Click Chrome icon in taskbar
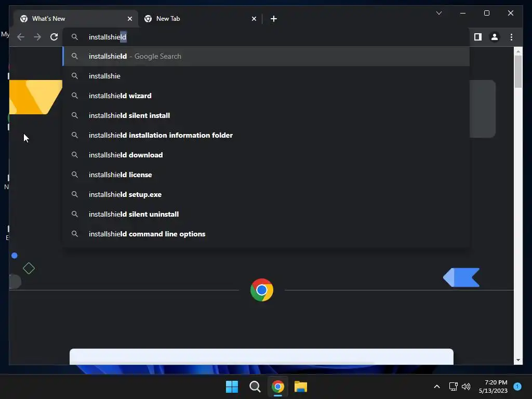The height and width of the screenshot is (399, 532). pos(277,387)
